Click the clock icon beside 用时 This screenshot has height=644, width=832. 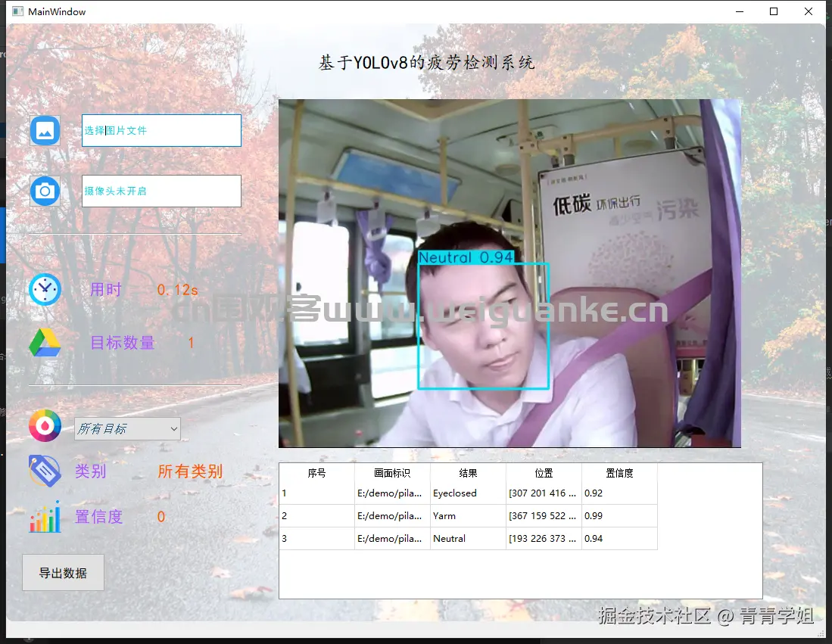(x=45, y=289)
